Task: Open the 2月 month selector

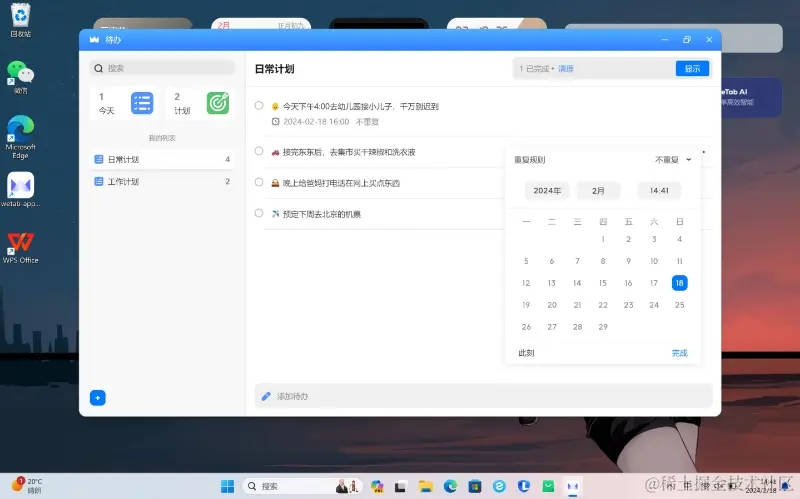Action: [x=598, y=190]
